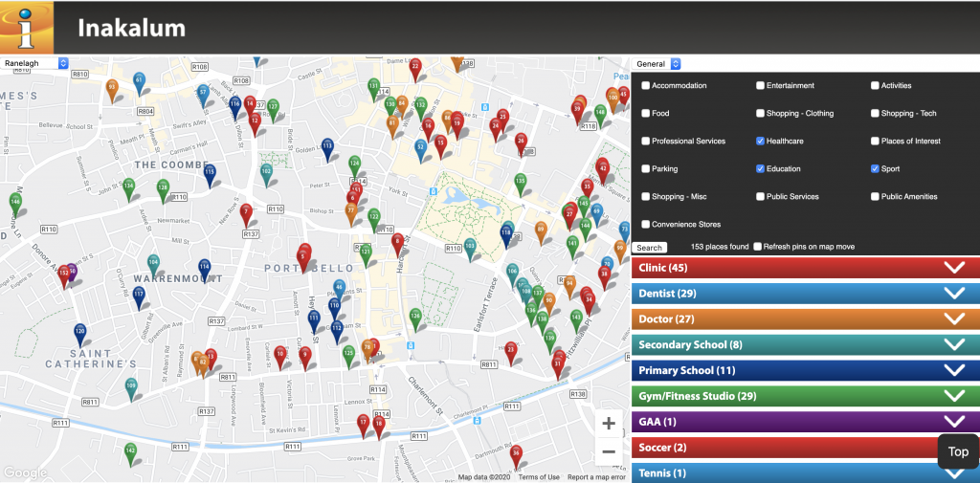The image size is (980, 483).
Task: Click Report a map error link
Action: click(595, 477)
